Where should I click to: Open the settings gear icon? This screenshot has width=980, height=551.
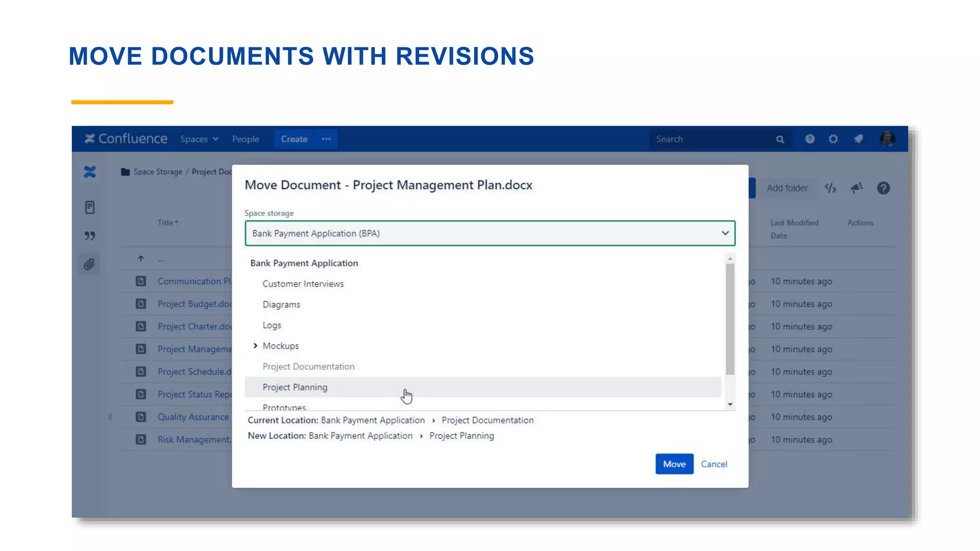point(833,139)
